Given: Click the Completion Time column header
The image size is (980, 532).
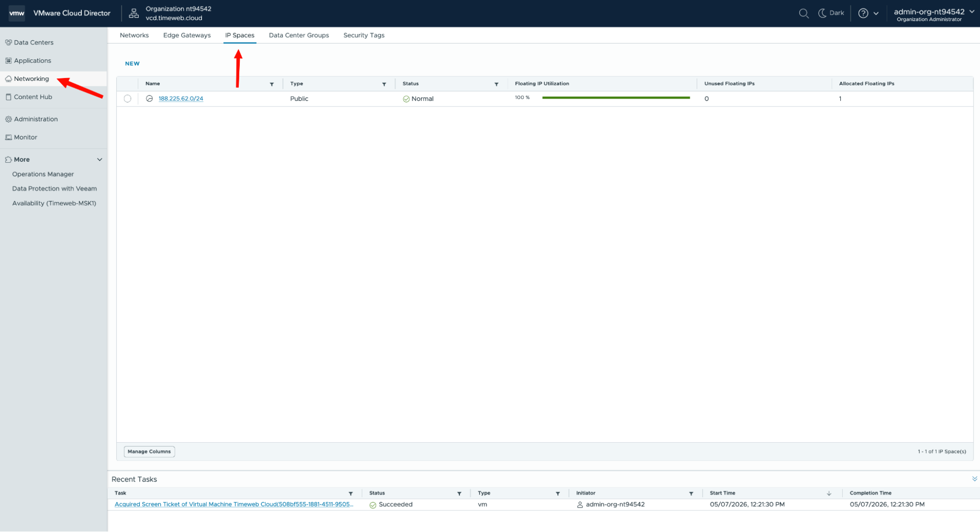Looking at the screenshot, I should pyautogui.click(x=871, y=493).
